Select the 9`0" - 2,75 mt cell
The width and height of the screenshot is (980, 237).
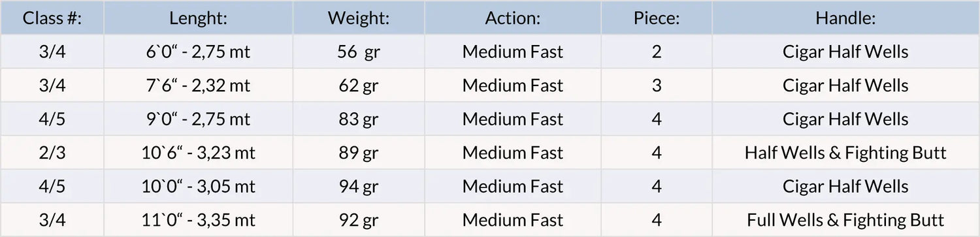[x=199, y=119]
